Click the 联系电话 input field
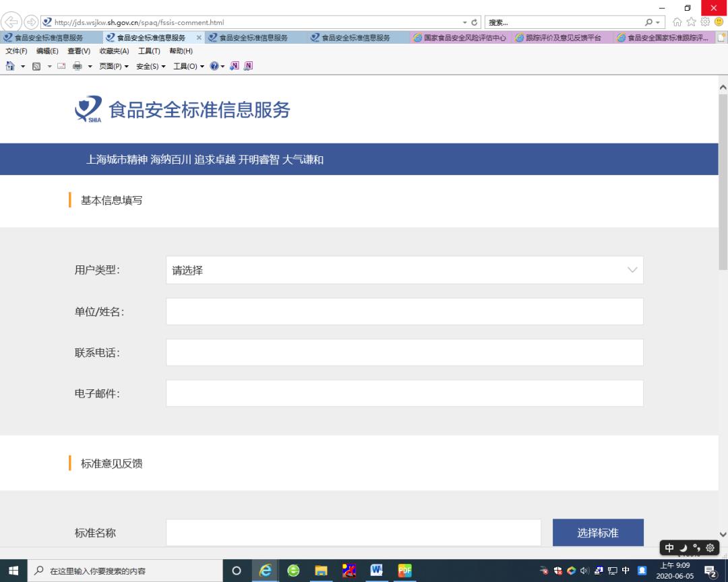Image resolution: width=728 pixels, height=582 pixels. coord(404,352)
